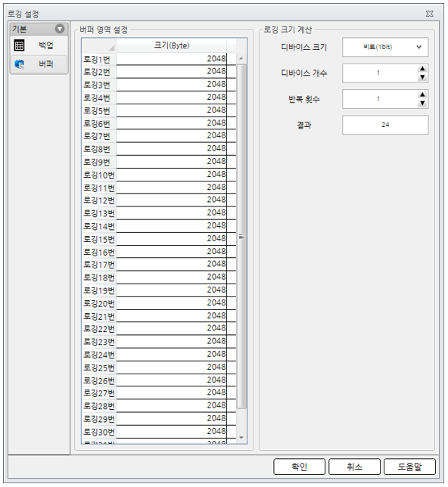
Task: Select row header 로깅7번
Action: 99,136
